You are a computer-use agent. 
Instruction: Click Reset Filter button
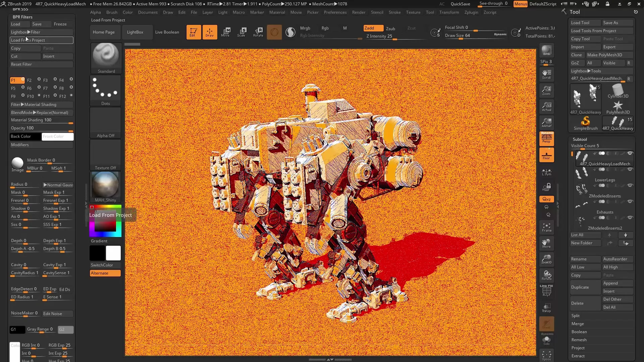pos(42,64)
